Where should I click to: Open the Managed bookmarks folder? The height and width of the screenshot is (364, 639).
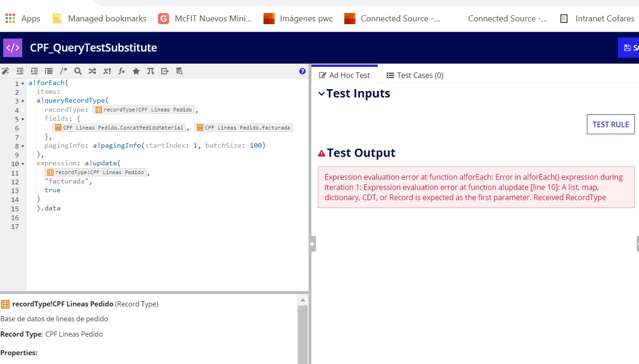pos(100,19)
